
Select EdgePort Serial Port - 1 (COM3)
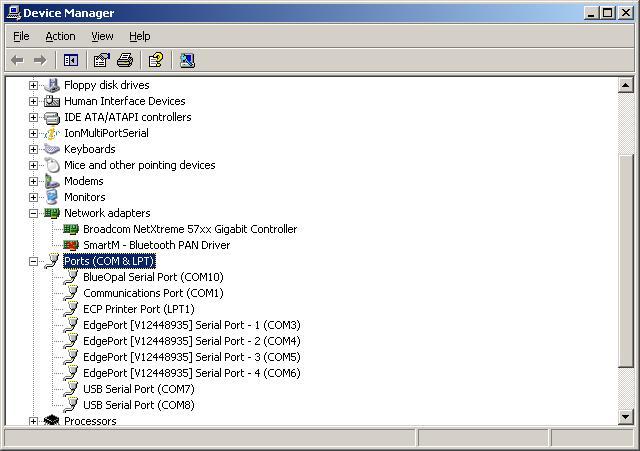pos(192,325)
